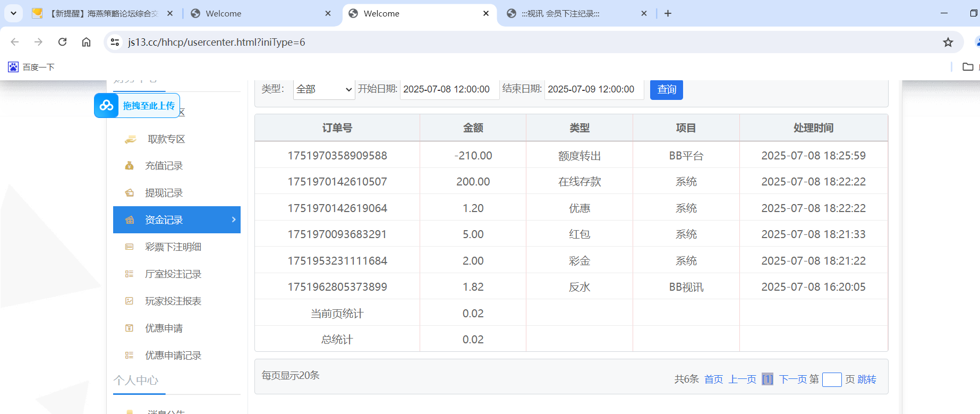Select 彩票下注明细 in the sidebar

click(x=173, y=247)
